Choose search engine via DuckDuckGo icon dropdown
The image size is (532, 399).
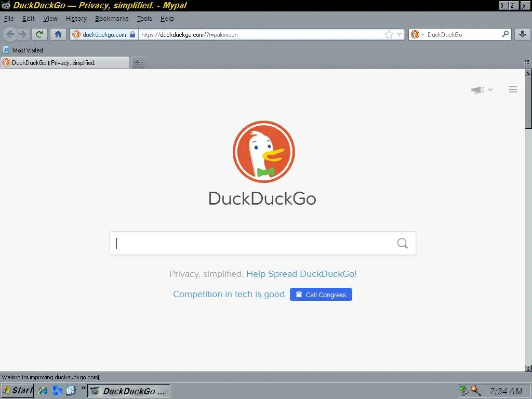(x=417, y=34)
